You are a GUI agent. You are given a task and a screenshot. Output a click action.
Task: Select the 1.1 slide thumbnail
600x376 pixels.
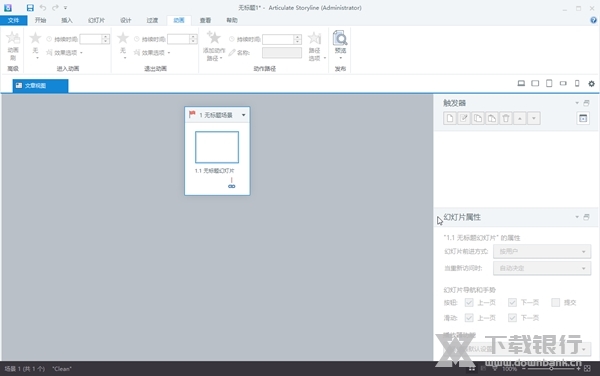click(x=217, y=147)
